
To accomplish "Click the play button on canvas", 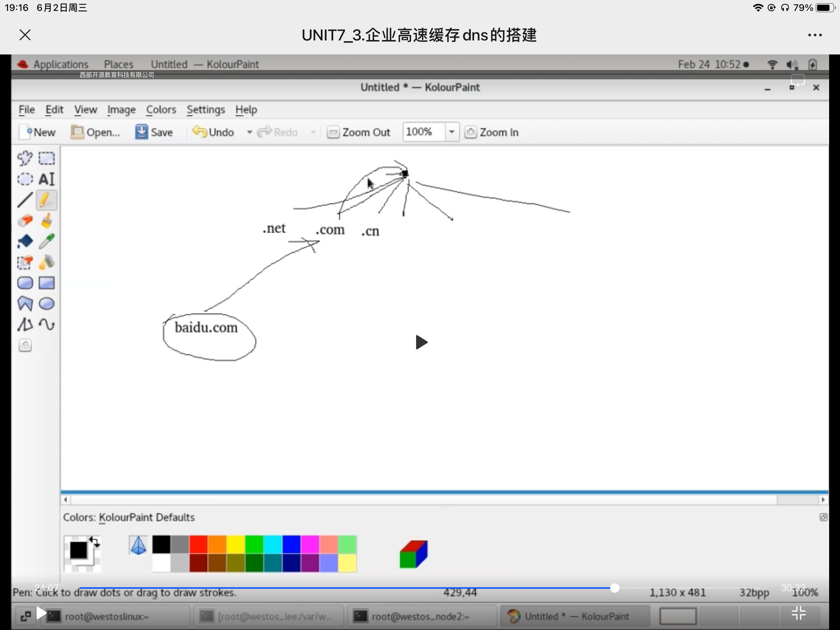I will click(420, 342).
